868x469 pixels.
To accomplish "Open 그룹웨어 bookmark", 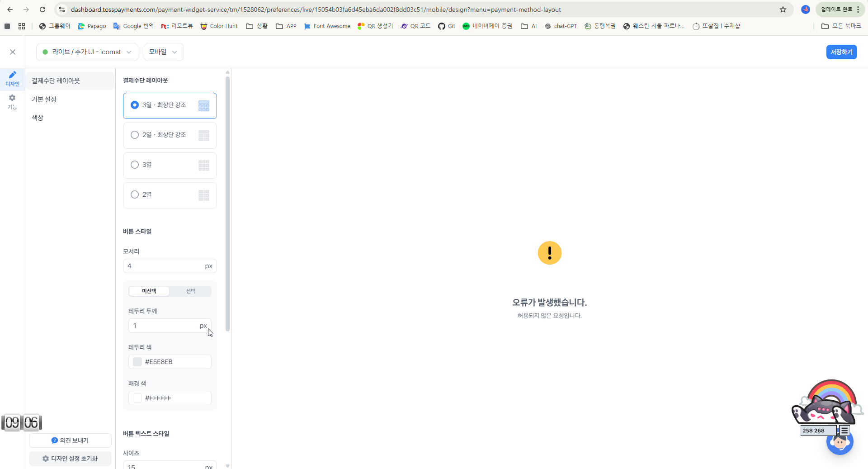I will (x=55, y=26).
